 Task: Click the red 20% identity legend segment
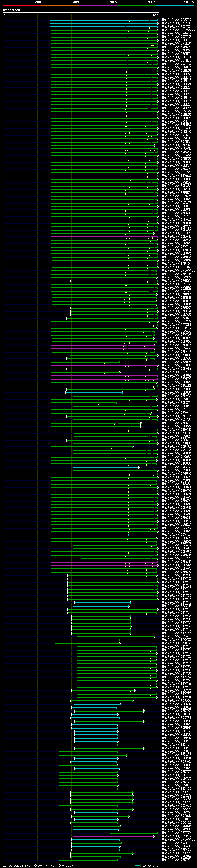click(x=22, y=6)
